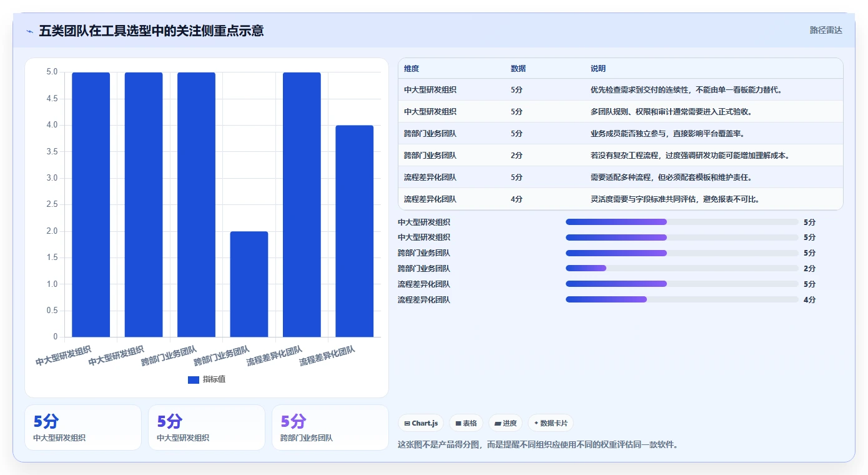Image resolution: width=868 pixels, height=475 pixels.
Task: Select the cell 业务成员能否独立参与，直接影响平台覆盖率。
Action: 668,134
